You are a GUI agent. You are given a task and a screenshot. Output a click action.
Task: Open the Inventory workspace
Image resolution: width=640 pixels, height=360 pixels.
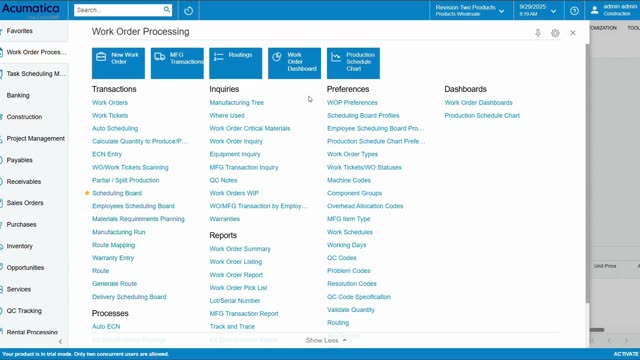tap(20, 246)
